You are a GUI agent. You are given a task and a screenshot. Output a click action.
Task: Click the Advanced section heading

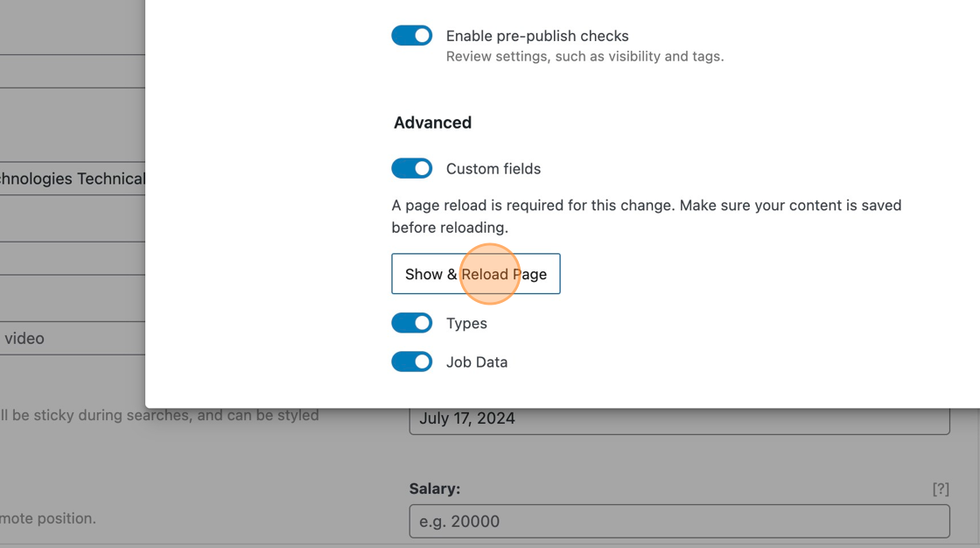click(432, 123)
